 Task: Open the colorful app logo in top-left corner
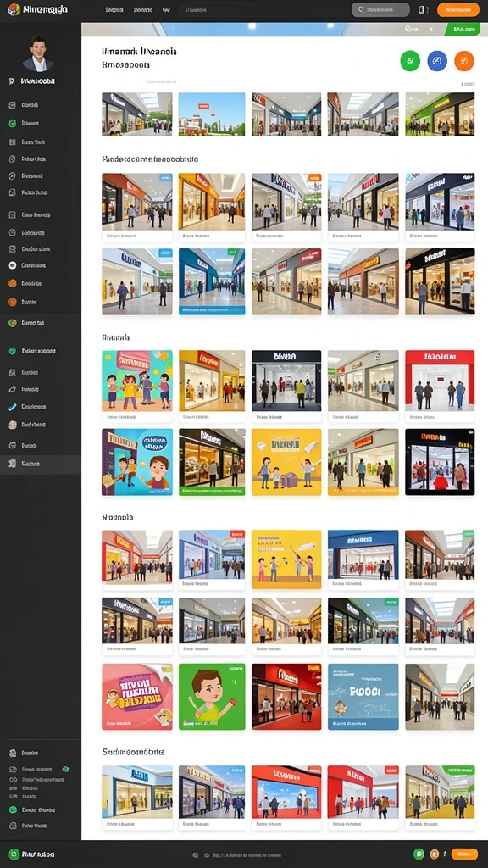[14, 9]
